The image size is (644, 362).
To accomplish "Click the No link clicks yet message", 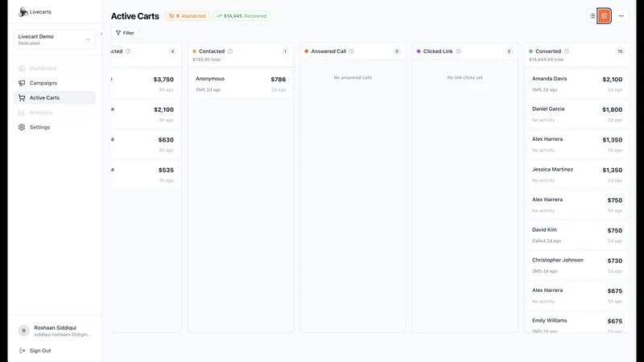I will coord(465,77).
